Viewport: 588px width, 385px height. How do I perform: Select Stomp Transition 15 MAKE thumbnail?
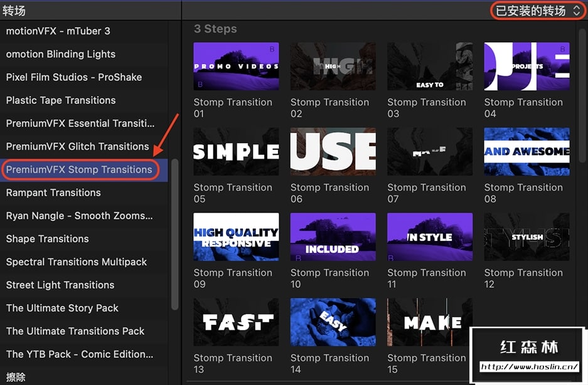[x=430, y=322]
